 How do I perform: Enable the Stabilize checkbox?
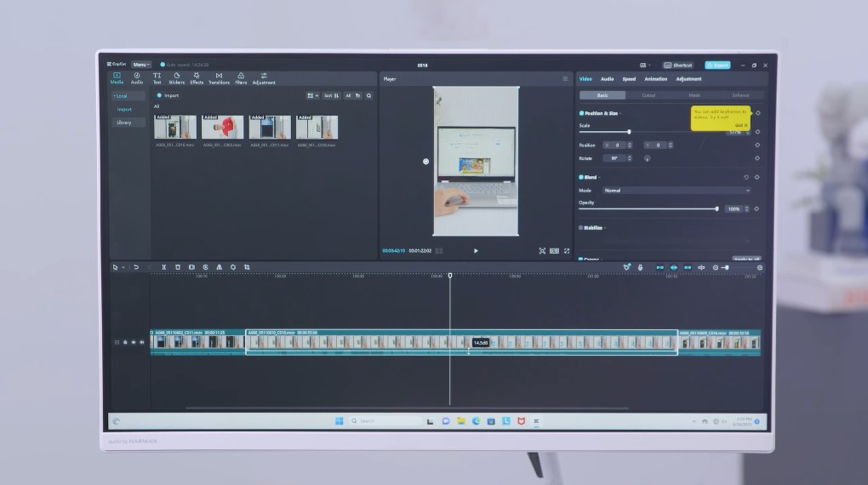(581, 228)
